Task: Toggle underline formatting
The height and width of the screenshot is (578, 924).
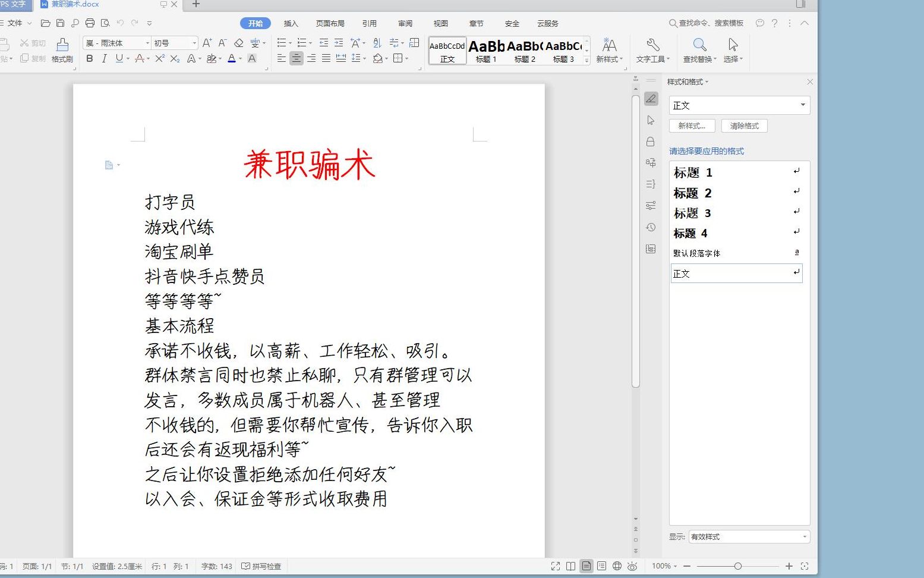Action: pos(119,58)
